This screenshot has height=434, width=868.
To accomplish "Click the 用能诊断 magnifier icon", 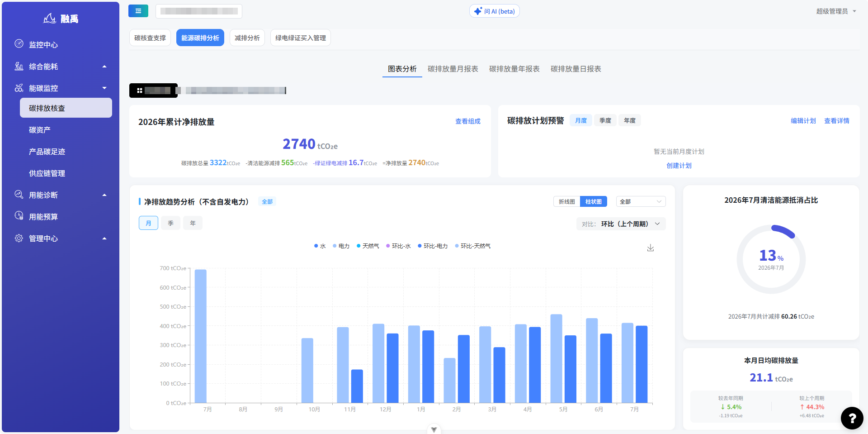I will pos(19,195).
